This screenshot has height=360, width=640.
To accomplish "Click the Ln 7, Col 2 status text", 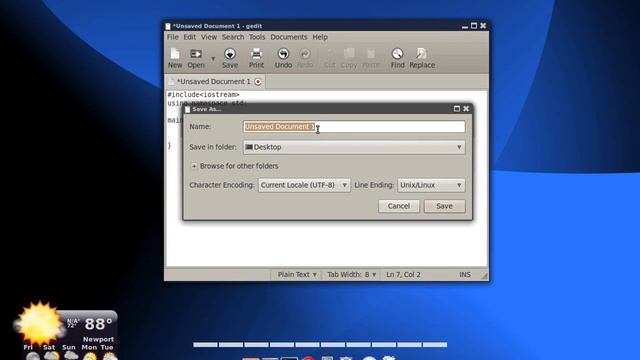I will click(403, 275).
